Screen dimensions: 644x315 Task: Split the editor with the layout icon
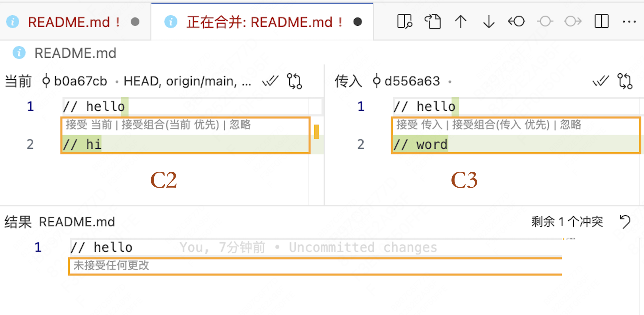(602, 21)
